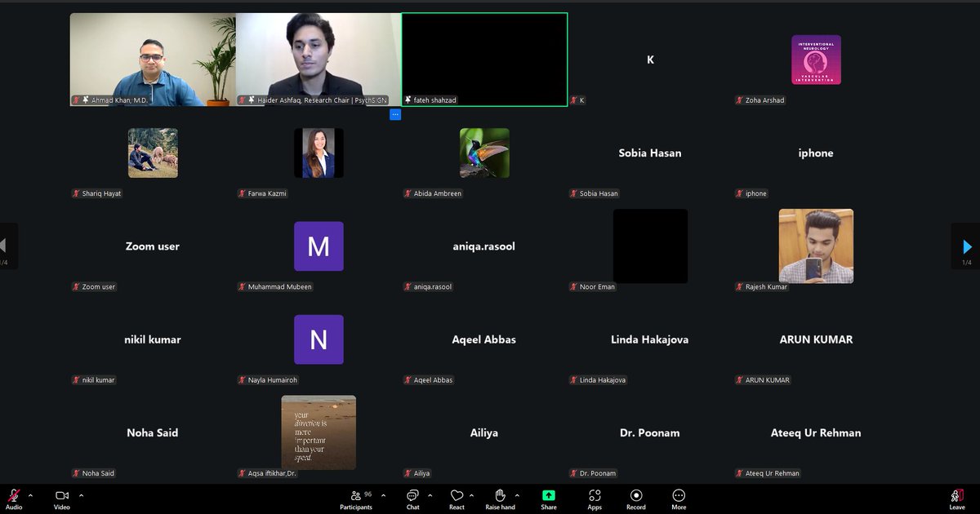Select the Sobia Hasan name tile
This screenshot has width=980, height=514.
pos(650,153)
